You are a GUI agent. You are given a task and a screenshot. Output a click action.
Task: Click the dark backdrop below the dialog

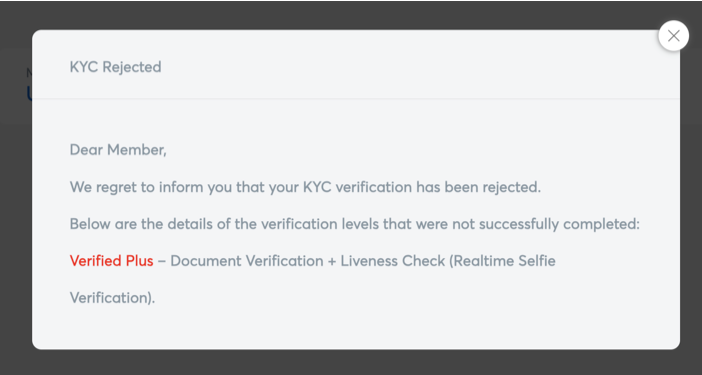tap(351, 362)
